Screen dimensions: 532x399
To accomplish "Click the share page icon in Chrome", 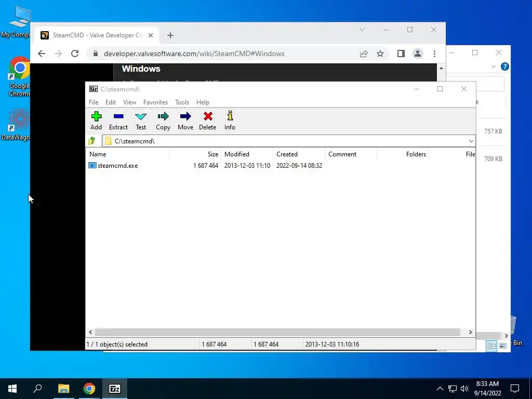I will [x=364, y=54].
